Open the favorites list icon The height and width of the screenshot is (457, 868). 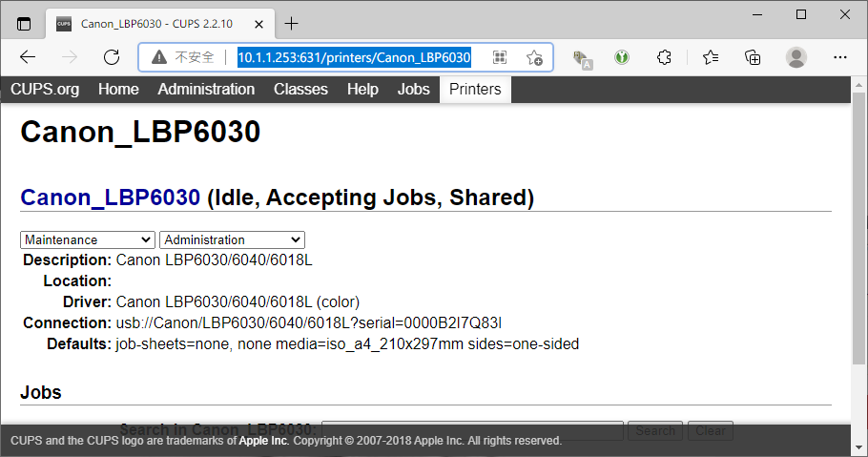(x=711, y=57)
